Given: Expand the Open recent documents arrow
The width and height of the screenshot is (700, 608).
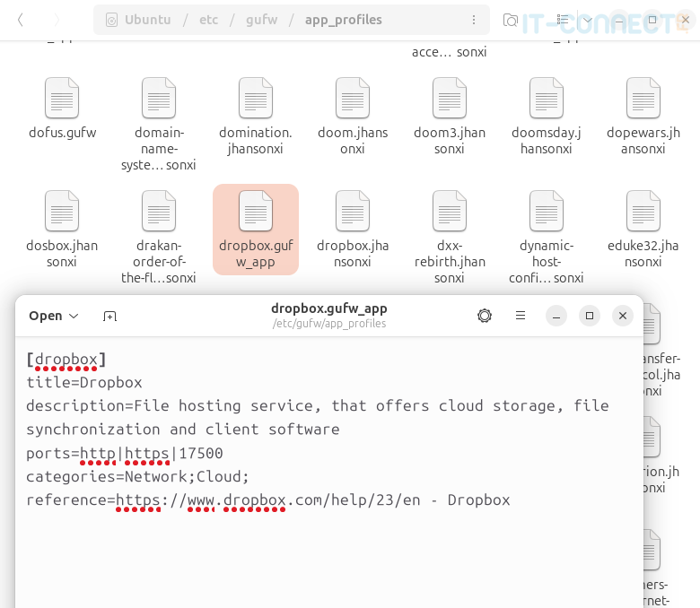Looking at the screenshot, I should coord(74,316).
